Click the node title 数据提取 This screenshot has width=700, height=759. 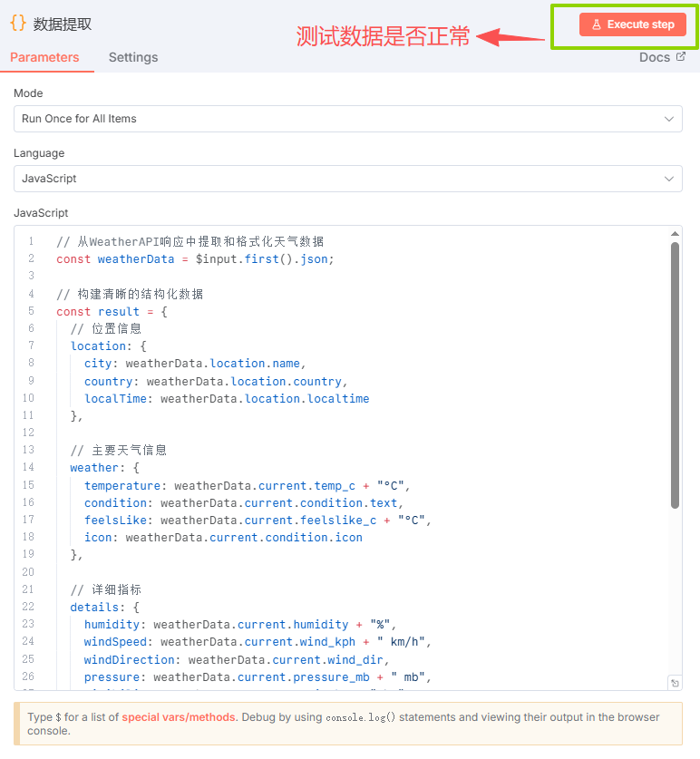tap(63, 24)
